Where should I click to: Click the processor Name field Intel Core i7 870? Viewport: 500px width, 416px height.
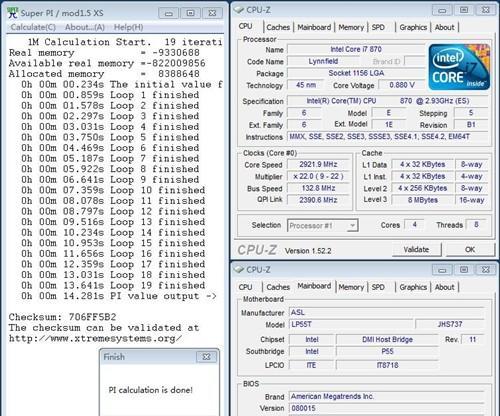point(356,49)
